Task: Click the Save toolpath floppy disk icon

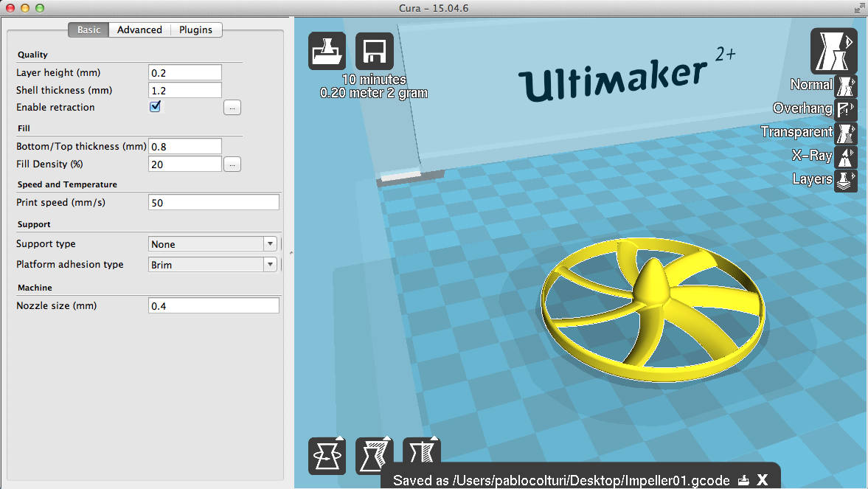Action: click(375, 51)
